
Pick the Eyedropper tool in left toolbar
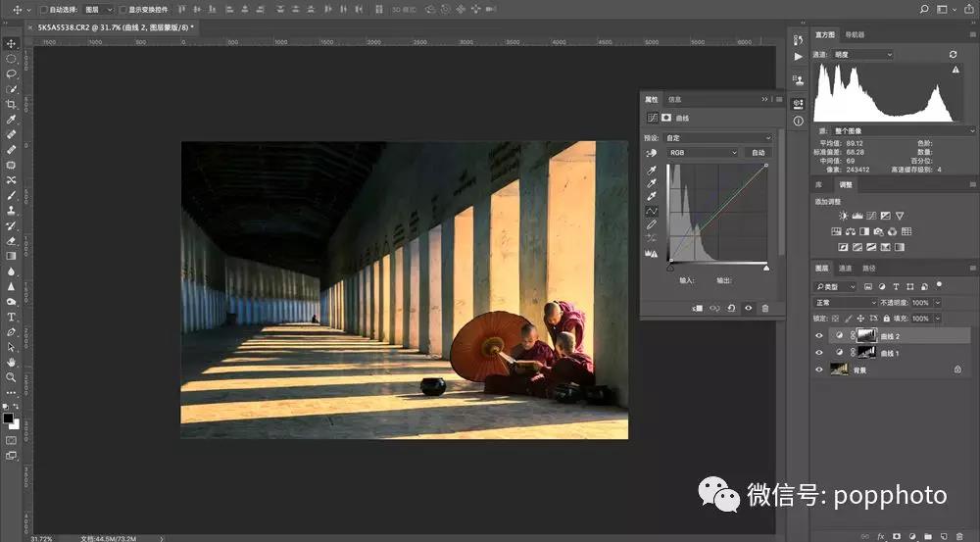coord(11,119)
